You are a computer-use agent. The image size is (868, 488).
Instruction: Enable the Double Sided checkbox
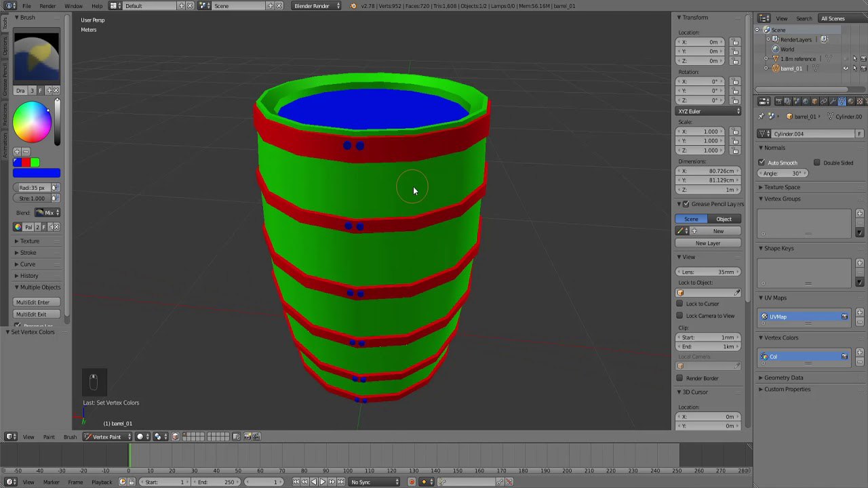[x=817, y=163]
